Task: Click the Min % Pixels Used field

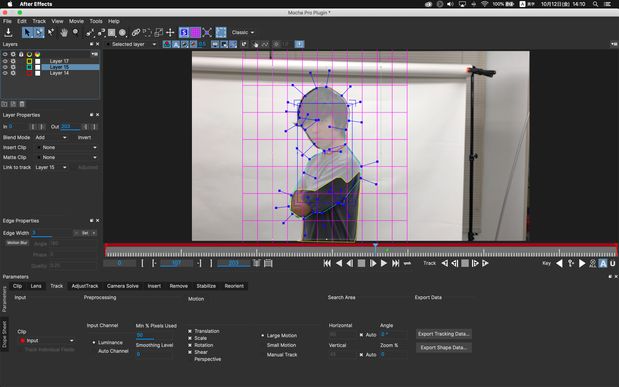Action: 154,335
